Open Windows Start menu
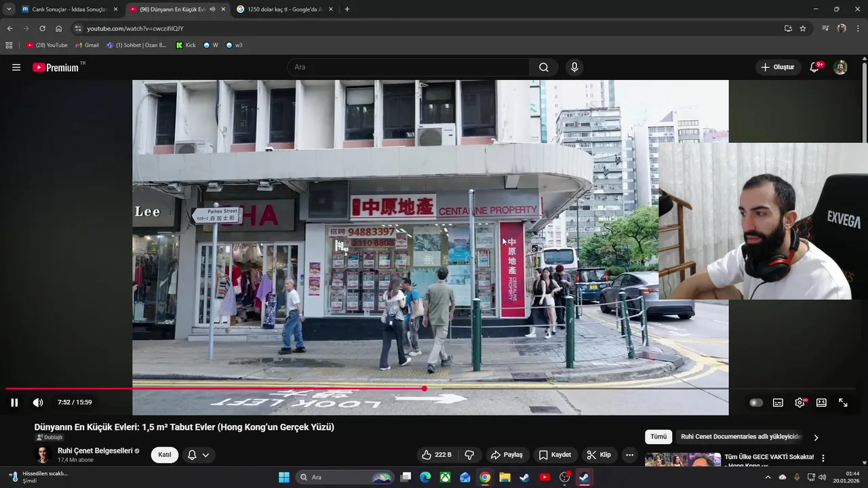This screenshot has width=868, height=488. coord(284,477)
